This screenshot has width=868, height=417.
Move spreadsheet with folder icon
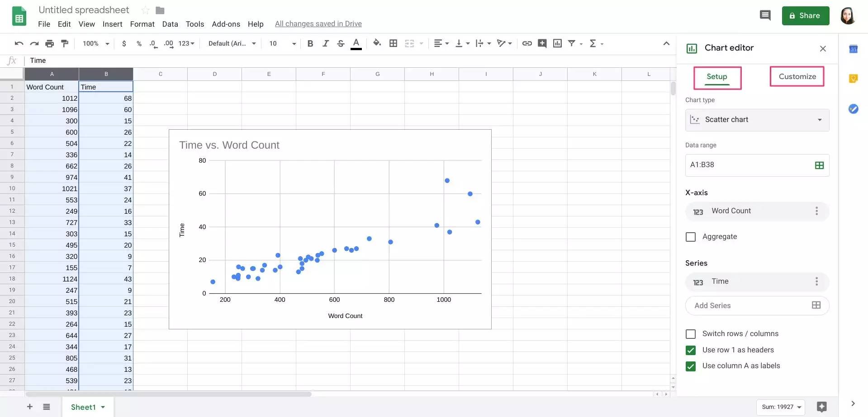coord(160,10)
